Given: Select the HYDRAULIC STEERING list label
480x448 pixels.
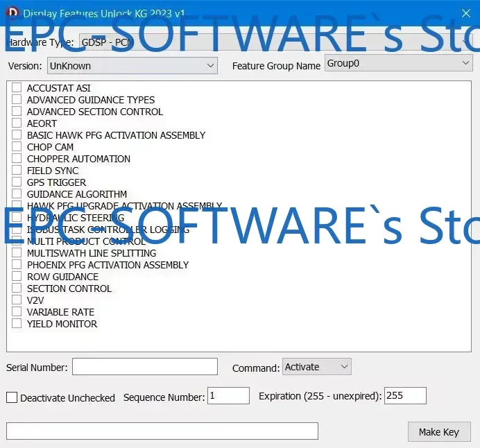Looking at the screenshot, I should pos(76,218).
